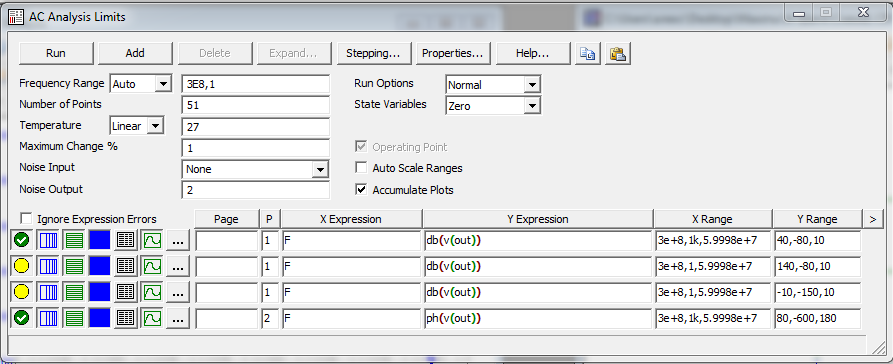This screenshot has height=364, width=893.
Task: Click the waveform plot type icon in the ph(v(out)) row
Action: point(151,318)
